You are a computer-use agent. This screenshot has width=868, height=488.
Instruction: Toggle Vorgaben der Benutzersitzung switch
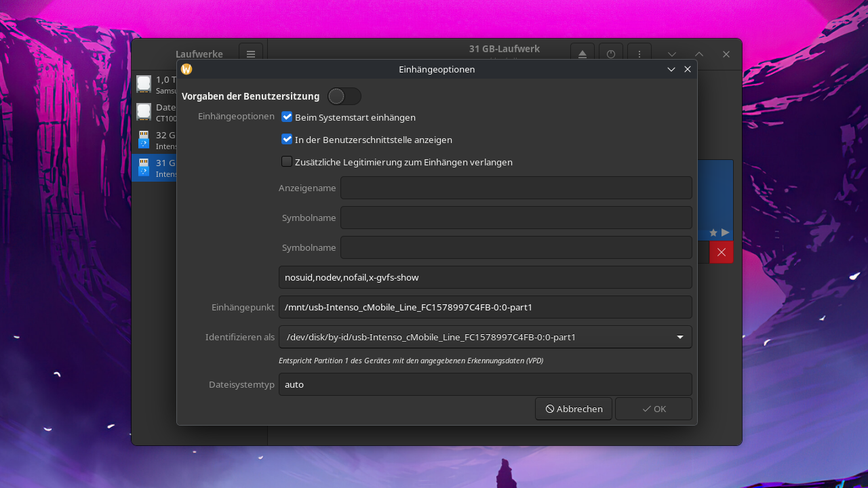coord(344,96)
